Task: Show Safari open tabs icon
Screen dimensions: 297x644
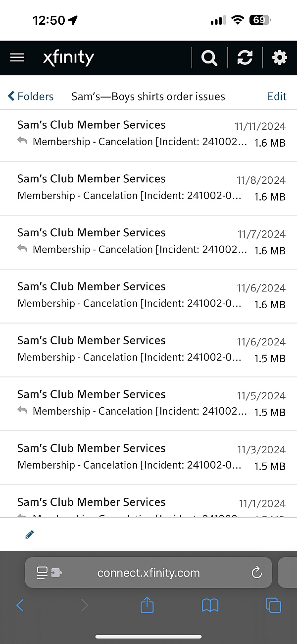Action: 273,605
